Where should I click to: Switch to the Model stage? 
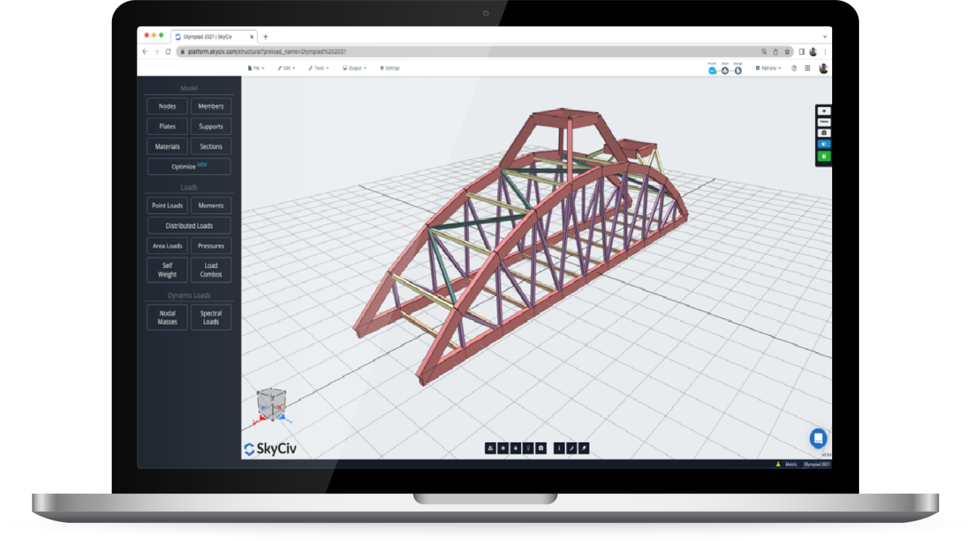point(712,69)
